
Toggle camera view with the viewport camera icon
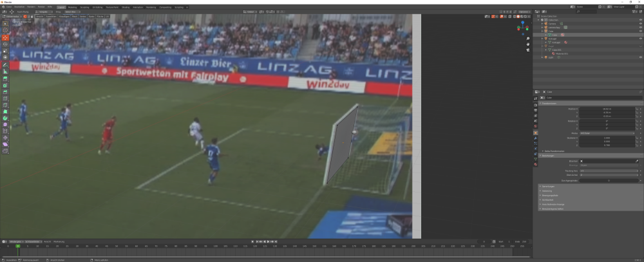click(x=528, y=50)
